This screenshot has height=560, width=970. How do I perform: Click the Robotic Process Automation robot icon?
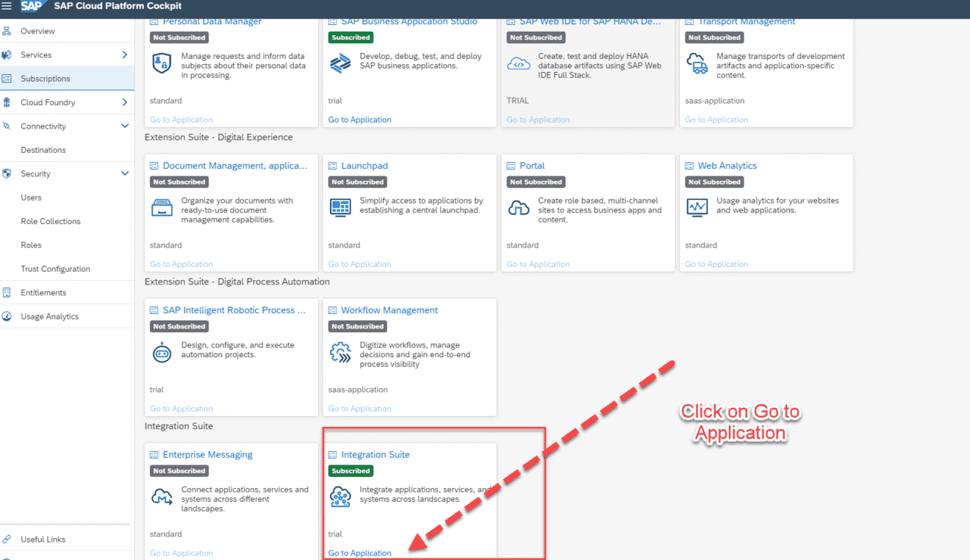click(162, 353)
